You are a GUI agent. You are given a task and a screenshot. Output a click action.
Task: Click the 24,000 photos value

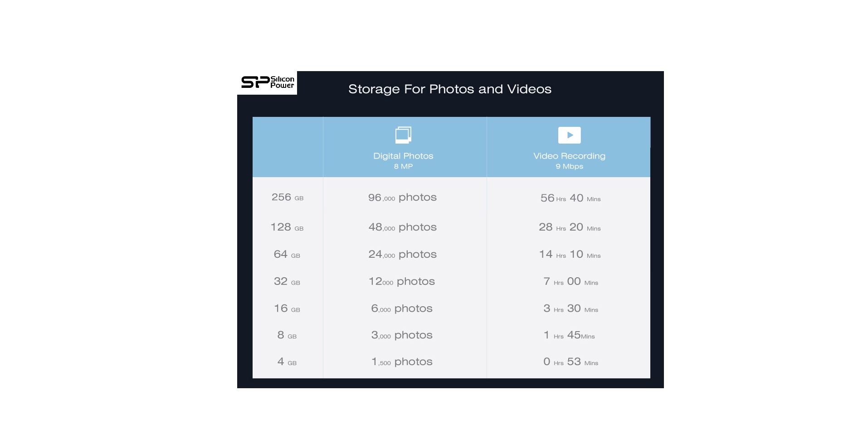point(402,255)
